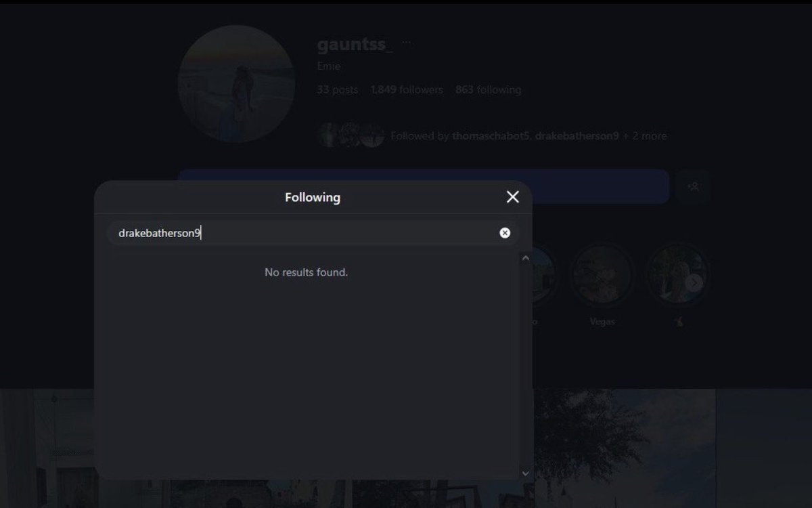
Task: Clear the drakebatherson9 search text
Action: point(505,233)
